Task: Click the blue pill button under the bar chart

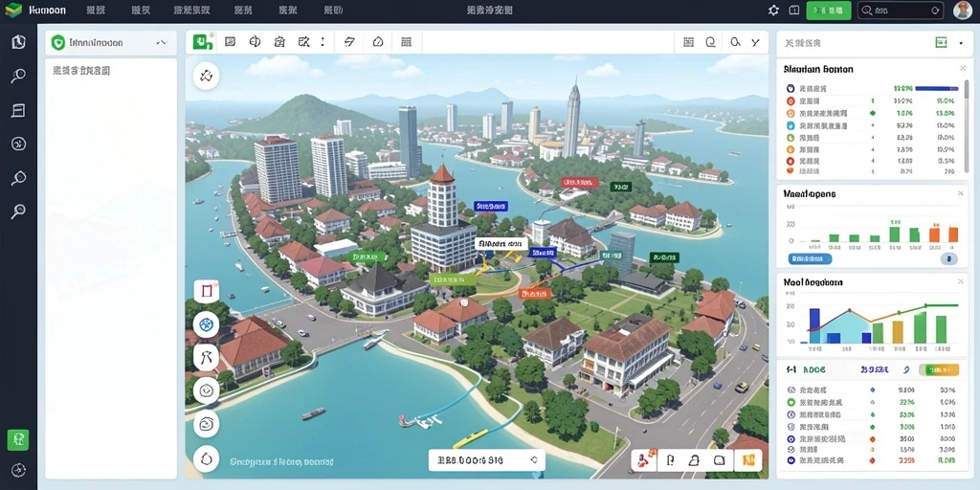Action: pos(810,258)
